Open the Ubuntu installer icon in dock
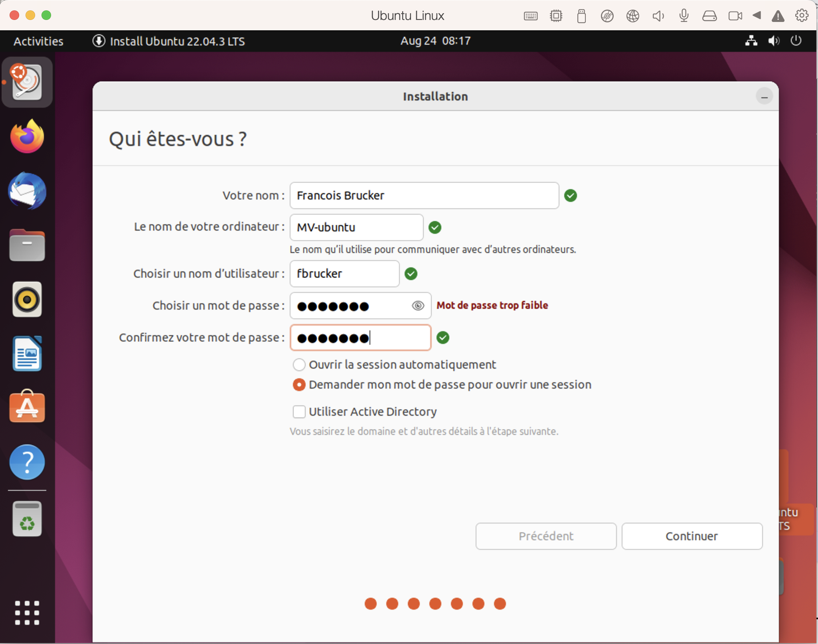The image size is (818, 644). tap(27, 82)
